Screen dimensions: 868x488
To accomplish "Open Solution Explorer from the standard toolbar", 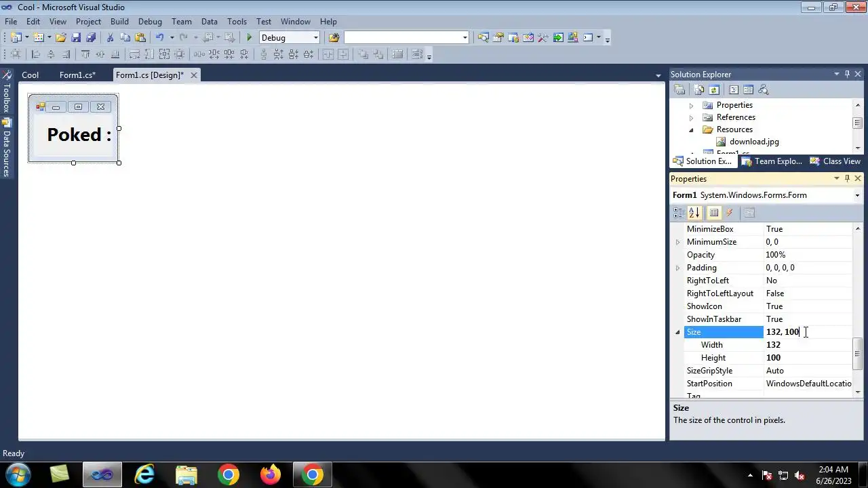I will 483,38.
